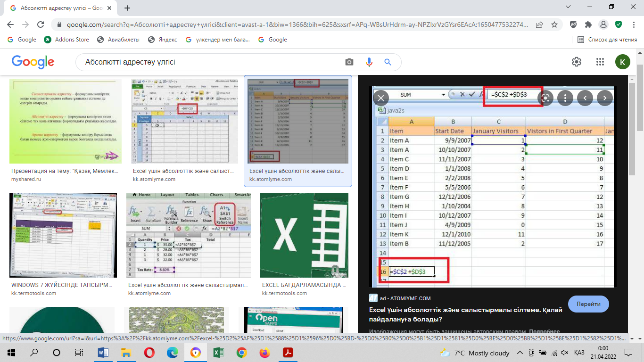Reload the current page
This screenshot has height=362, width=644.
(41, 25)
